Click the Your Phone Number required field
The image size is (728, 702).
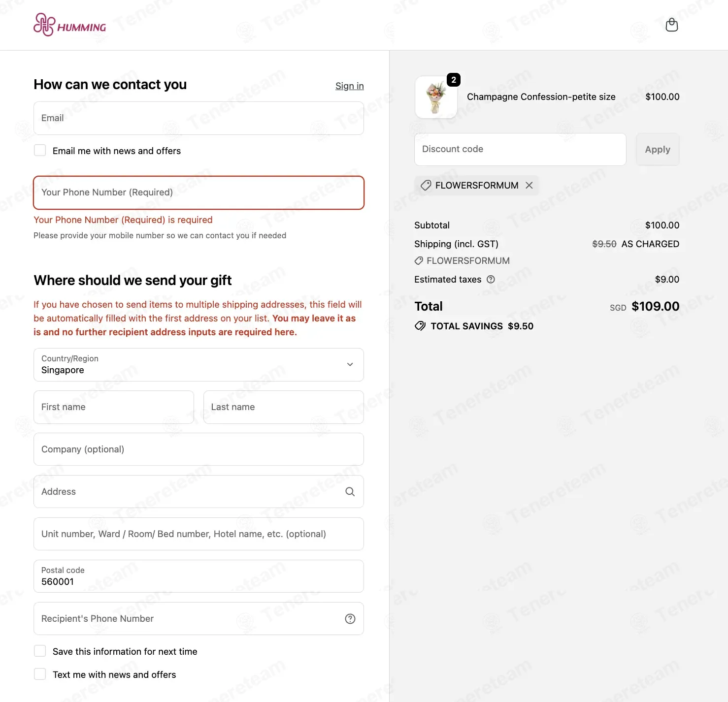pyautogui.click(x=199, y=192)
